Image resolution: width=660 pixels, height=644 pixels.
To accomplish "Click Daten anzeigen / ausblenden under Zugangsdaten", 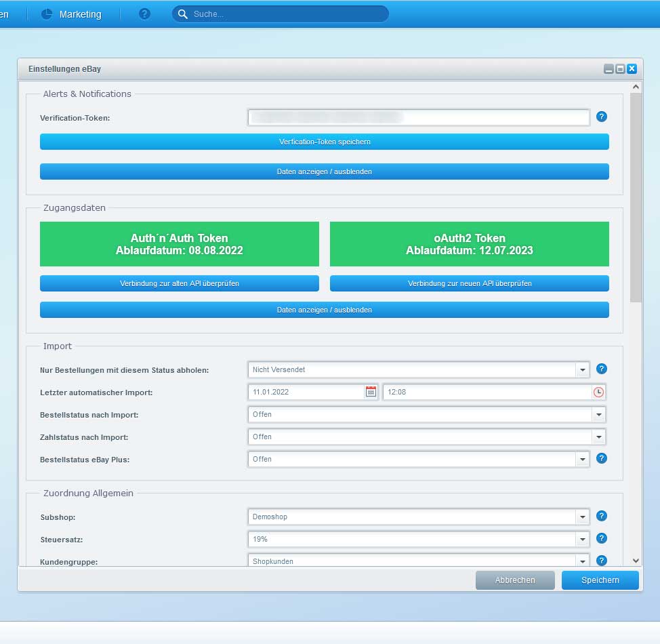I will (x=324, y=310).
